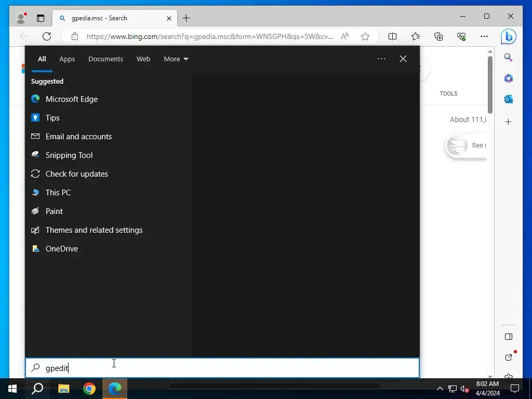Open Browser essentials heart icon
This screenshot has height=399, width=532.
461,36
